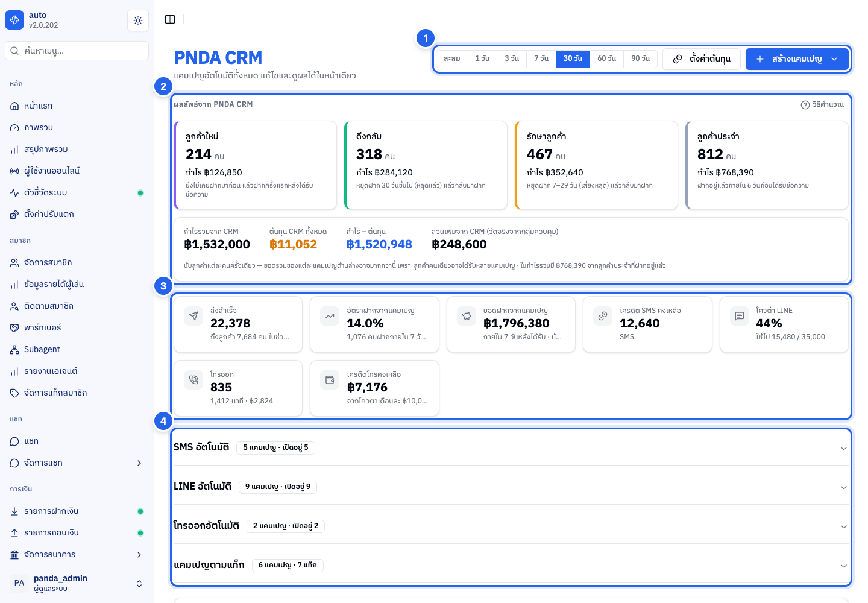Screen dimensions: 868x603
Task: Click the โควต้า LINE message icon
Action: click(740, 316)
